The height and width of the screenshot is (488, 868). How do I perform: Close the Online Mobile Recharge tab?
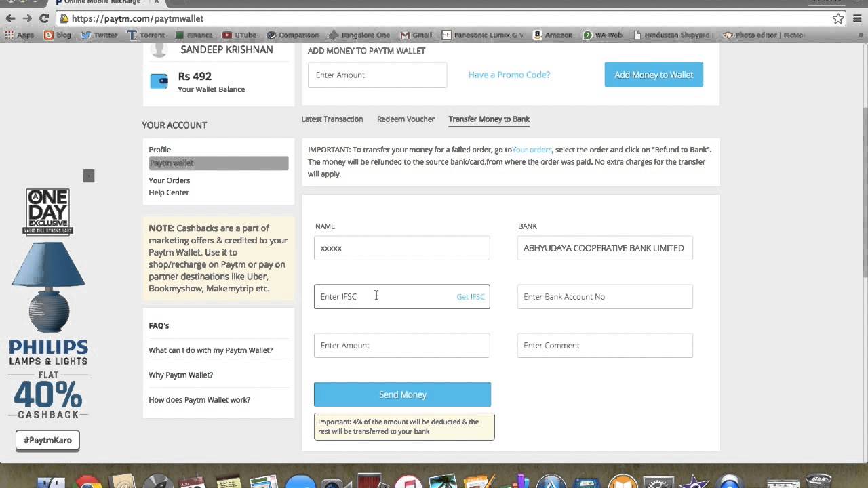156,2
